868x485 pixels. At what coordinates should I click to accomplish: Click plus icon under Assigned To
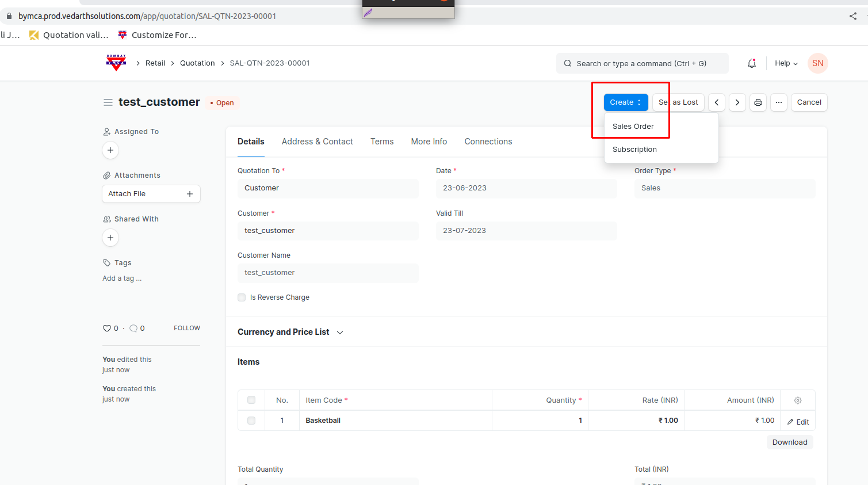pos(110,150)
